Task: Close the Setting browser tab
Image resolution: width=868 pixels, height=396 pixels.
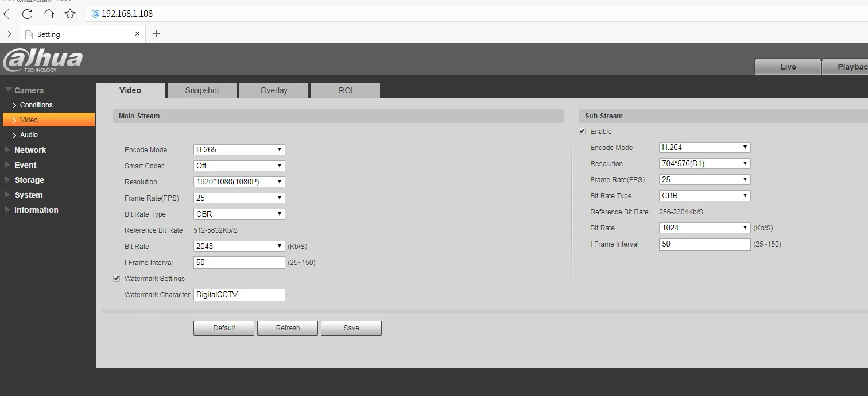Action: [137, 34]
